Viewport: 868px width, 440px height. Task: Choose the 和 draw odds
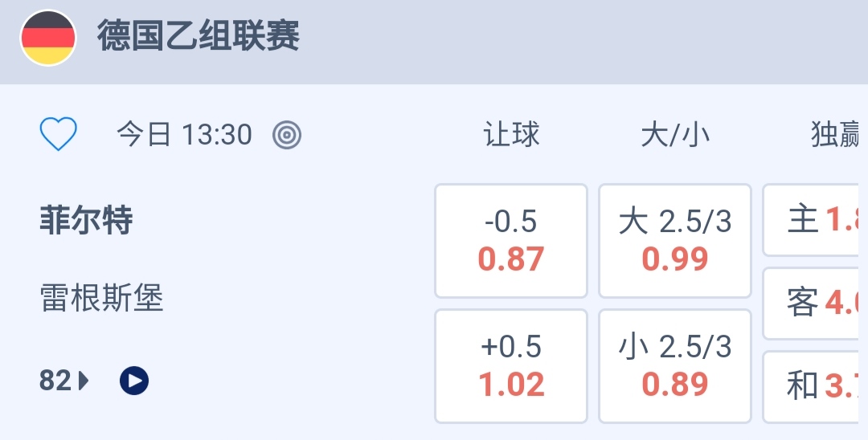(816, 387)
